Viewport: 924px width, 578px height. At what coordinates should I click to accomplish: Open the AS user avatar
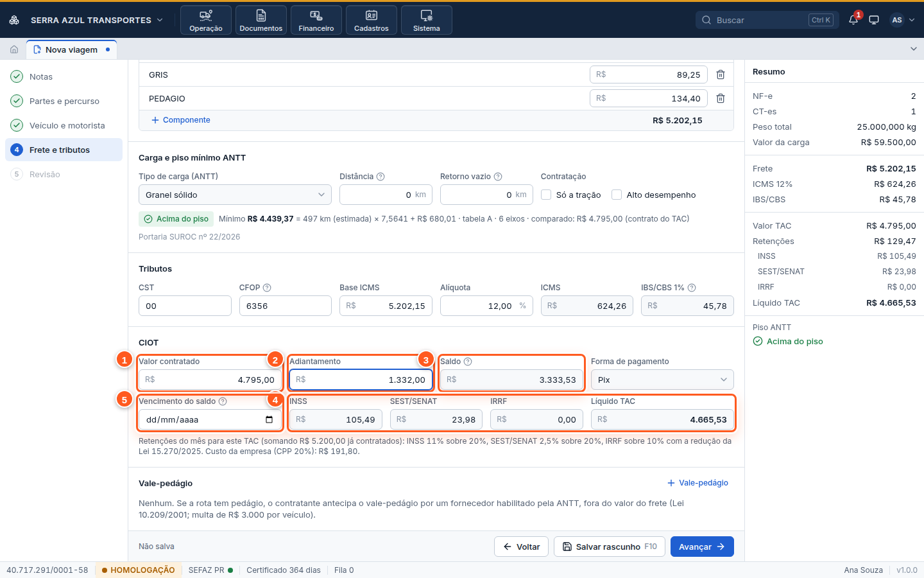pyautogui.click(x=897, y=20)
